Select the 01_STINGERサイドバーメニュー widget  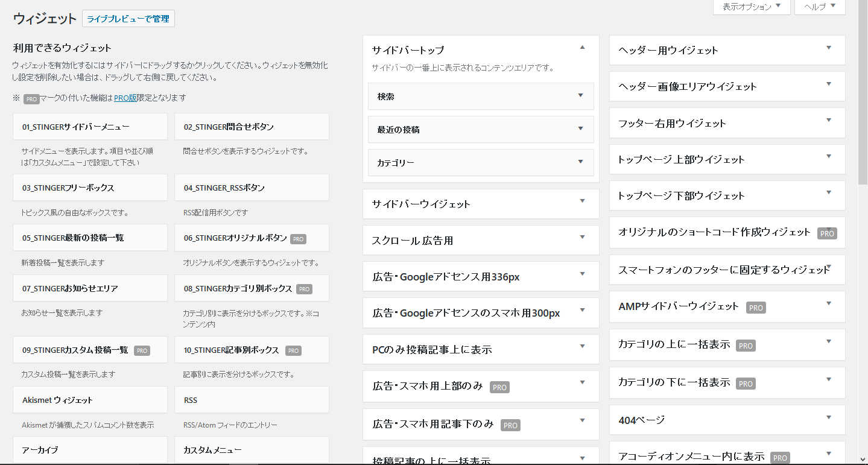[x=89, y=126]
